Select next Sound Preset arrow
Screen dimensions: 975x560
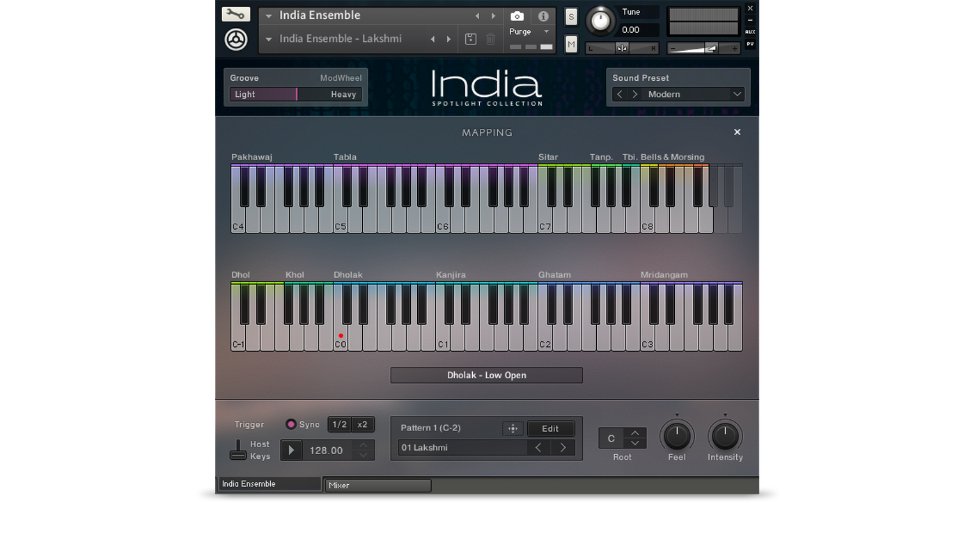point(634,94)
